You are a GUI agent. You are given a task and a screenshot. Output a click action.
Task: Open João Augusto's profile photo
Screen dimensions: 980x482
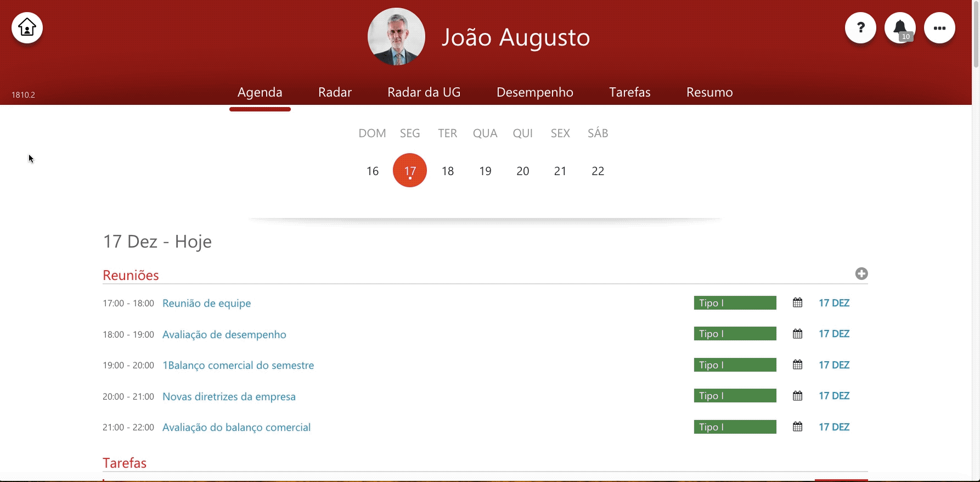pos(396,37)
